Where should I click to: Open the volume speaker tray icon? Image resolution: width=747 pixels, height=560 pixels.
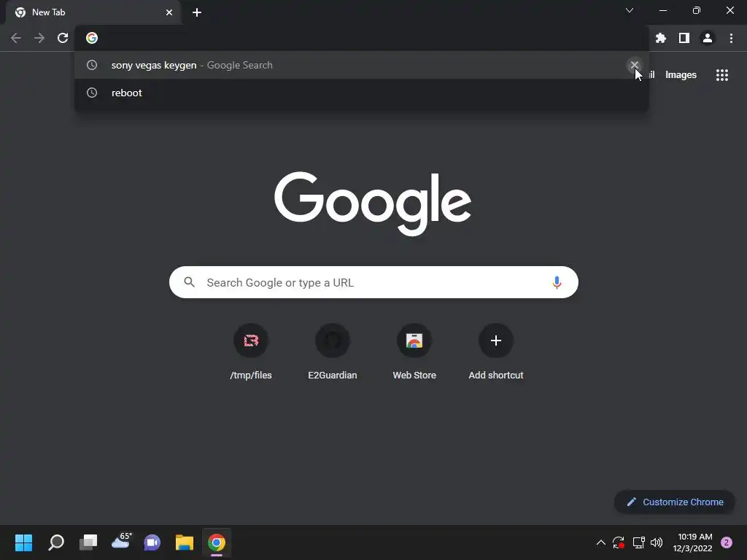(x=657, y=542)
